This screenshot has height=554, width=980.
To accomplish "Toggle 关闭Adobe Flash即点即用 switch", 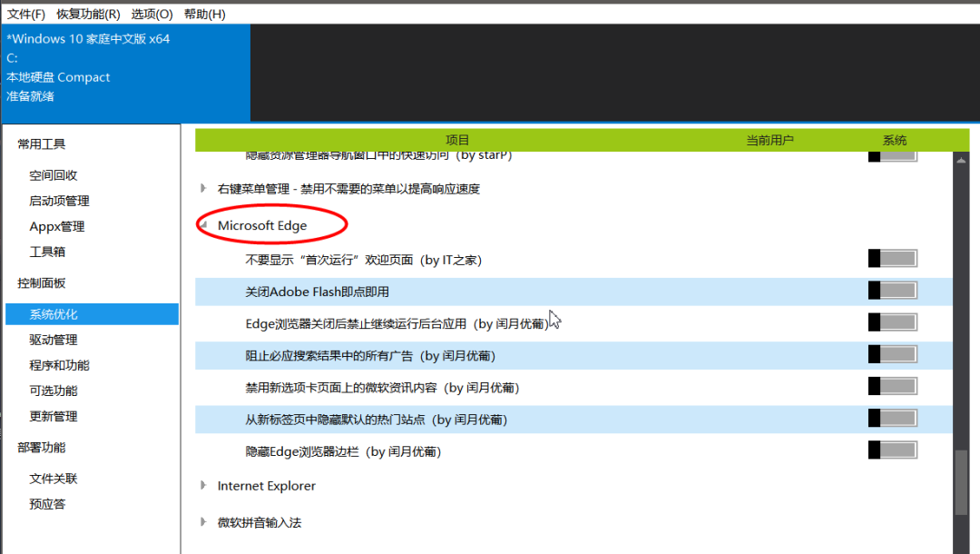I will pyautogui.click(x=893, y=290).
